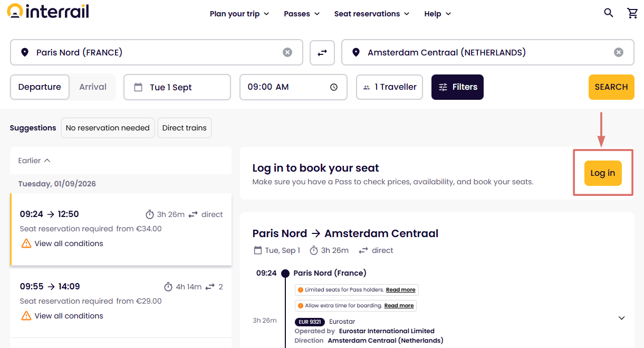644x348 pixels.
Task: Expand the Seat reservations menu
Action: coord(372,14)
